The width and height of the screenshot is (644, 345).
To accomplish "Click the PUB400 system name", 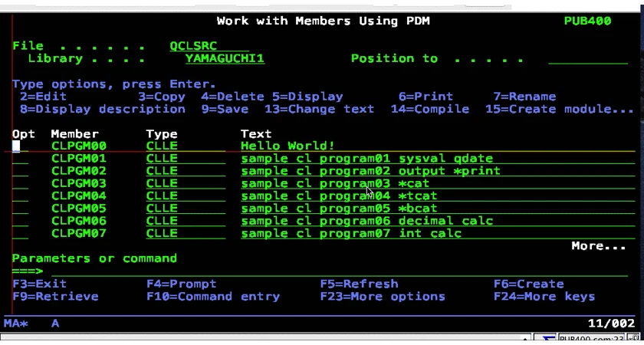I will pos(587,21).
